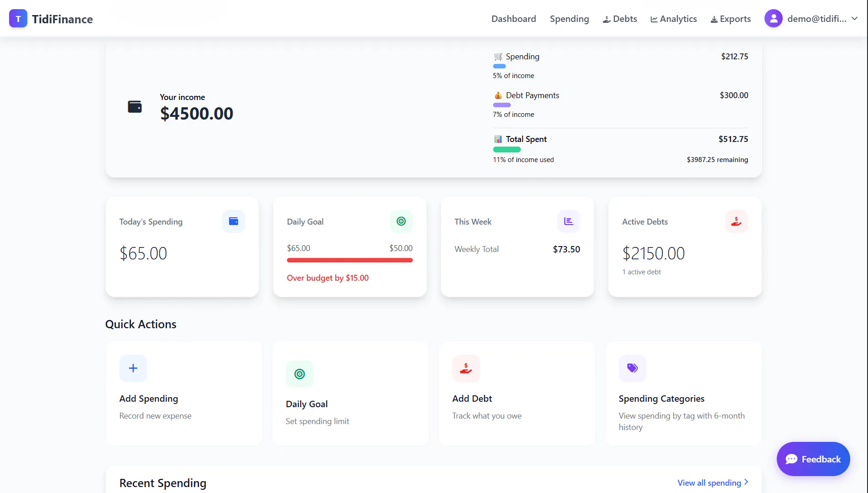Click the $512.75 Total Spent amount
The width and height of the screenshot is (868, 493).
(x=733, y=139)
